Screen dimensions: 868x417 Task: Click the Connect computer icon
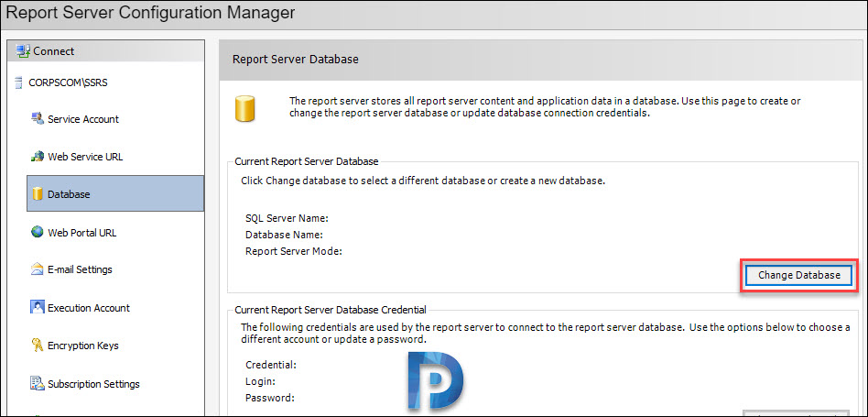(x=23, y=51)
